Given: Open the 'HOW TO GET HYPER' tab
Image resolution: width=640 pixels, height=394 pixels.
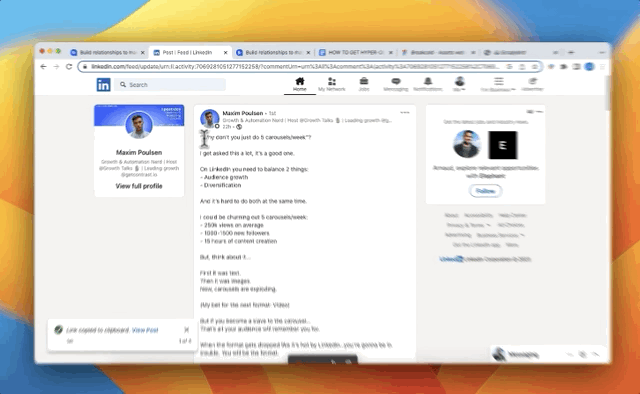Looking at the screenshot, I should 356,52.
